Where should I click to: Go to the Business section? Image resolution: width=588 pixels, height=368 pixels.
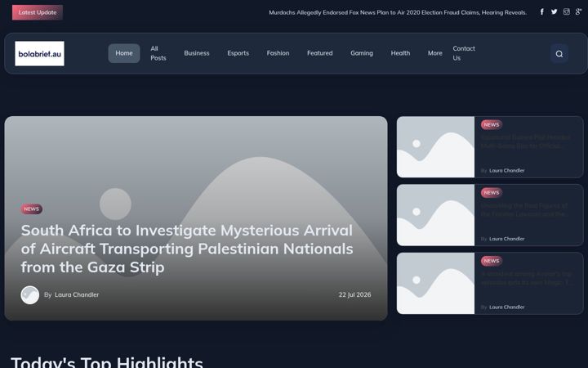point(197,53)
